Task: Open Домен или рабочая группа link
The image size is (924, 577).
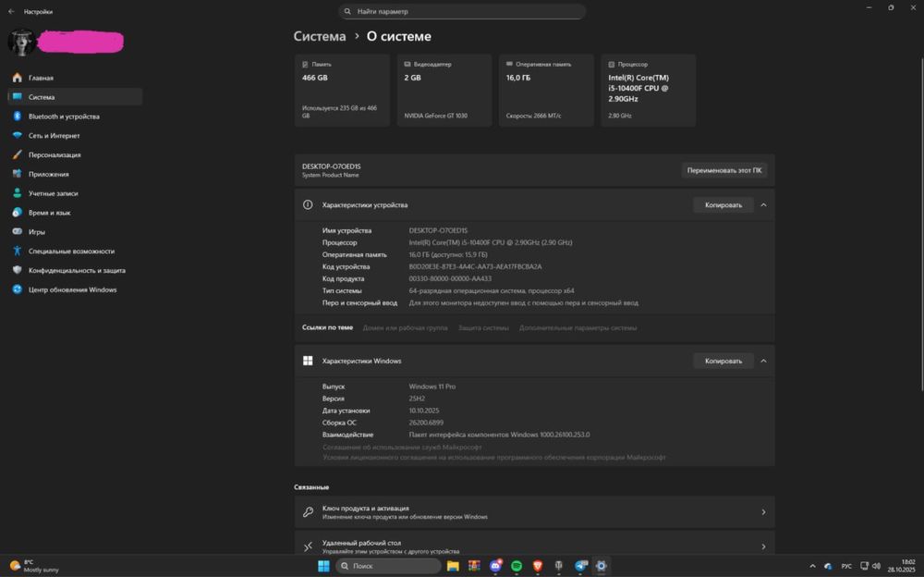Action: coord(405,328)
